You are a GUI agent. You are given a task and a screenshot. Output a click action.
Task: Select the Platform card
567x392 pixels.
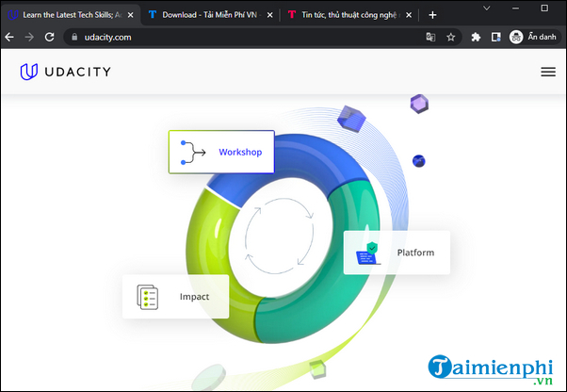(397, 253)
